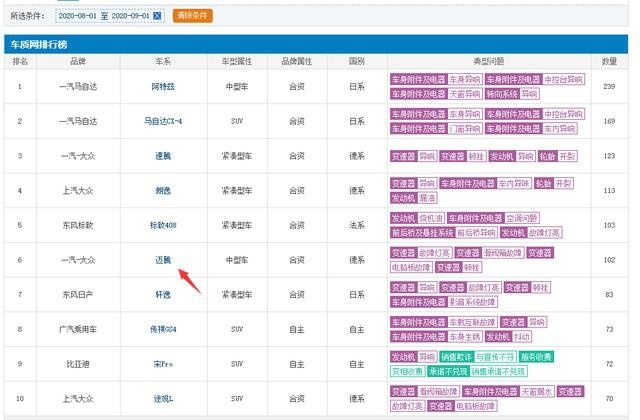Select the 法系 country cell
This screenshot has height=420, width=640.
click(356, 225)
